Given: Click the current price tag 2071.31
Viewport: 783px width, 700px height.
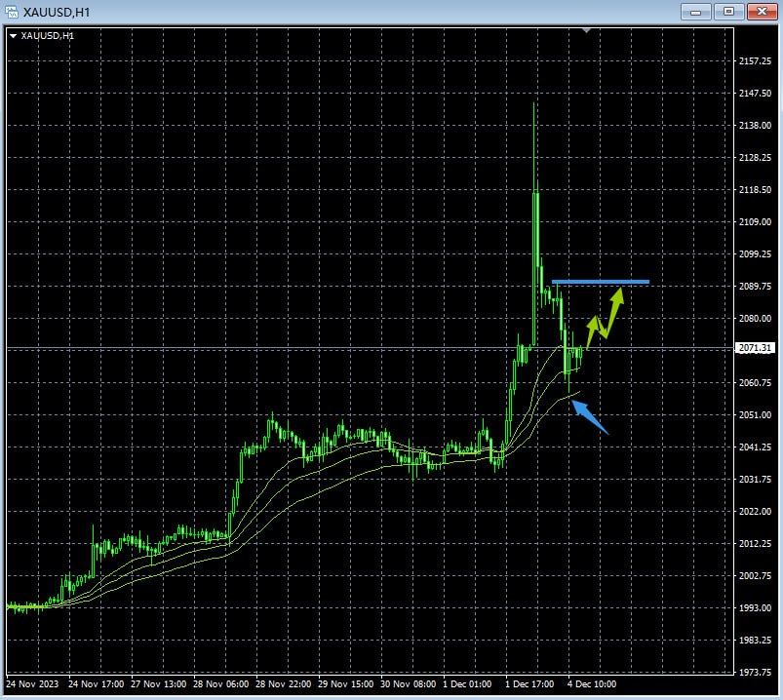Looking at the screenshot, I should coord(756,348).
